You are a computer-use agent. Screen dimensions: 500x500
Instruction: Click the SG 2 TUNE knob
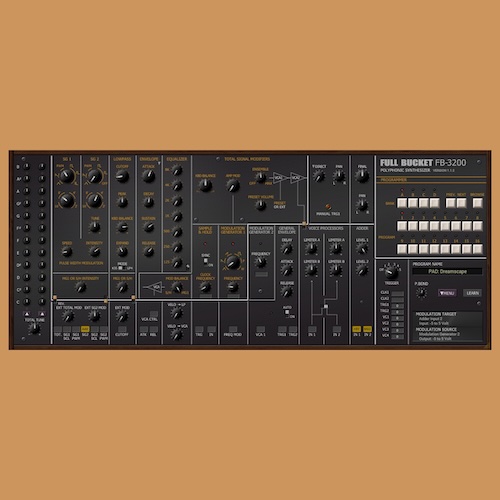[95, 227]
